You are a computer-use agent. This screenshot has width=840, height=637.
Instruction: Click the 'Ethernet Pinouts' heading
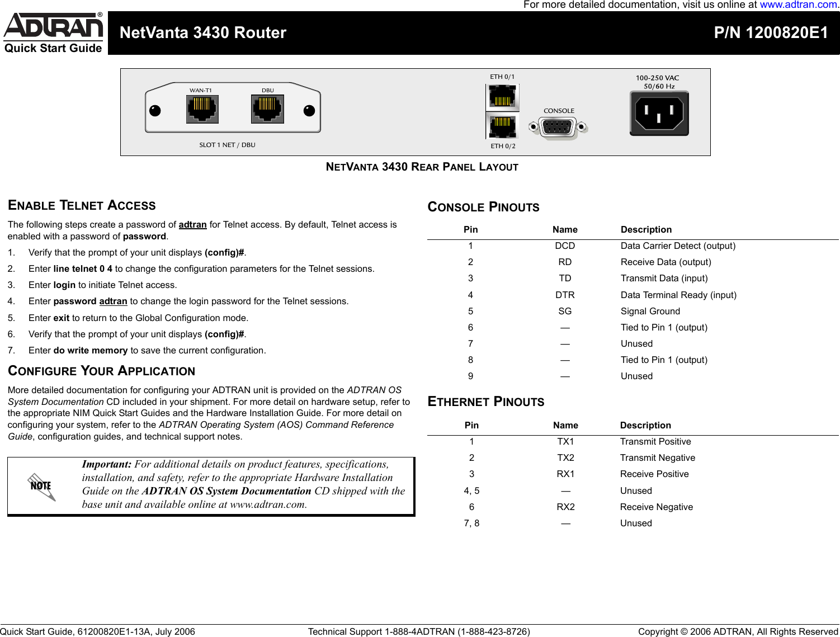485,402
